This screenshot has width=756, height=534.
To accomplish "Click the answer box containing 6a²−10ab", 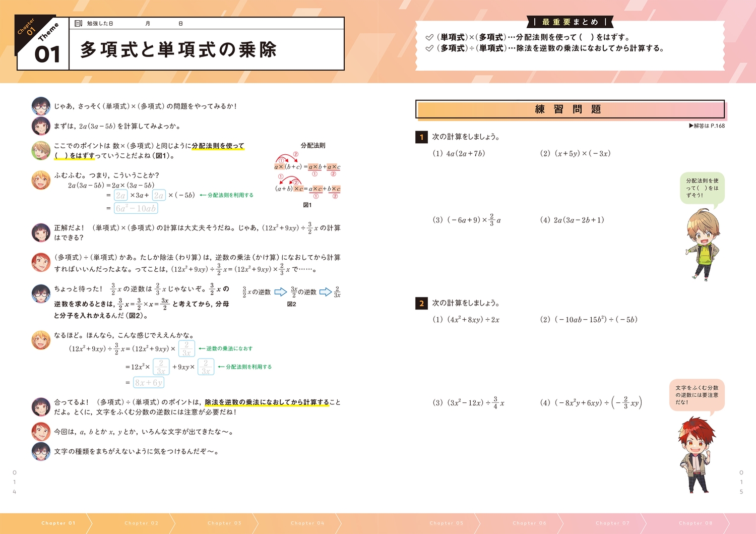I will click(136, 208).
